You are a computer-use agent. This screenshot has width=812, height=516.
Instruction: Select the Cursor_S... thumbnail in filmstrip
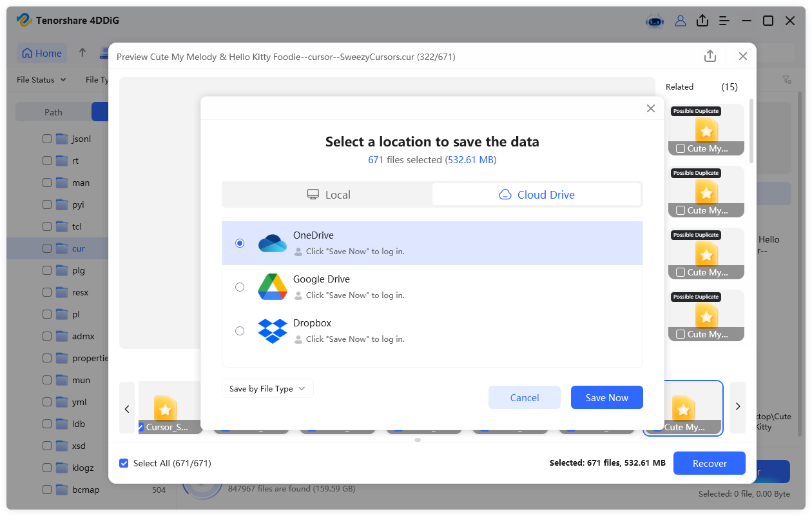point(170,408)
